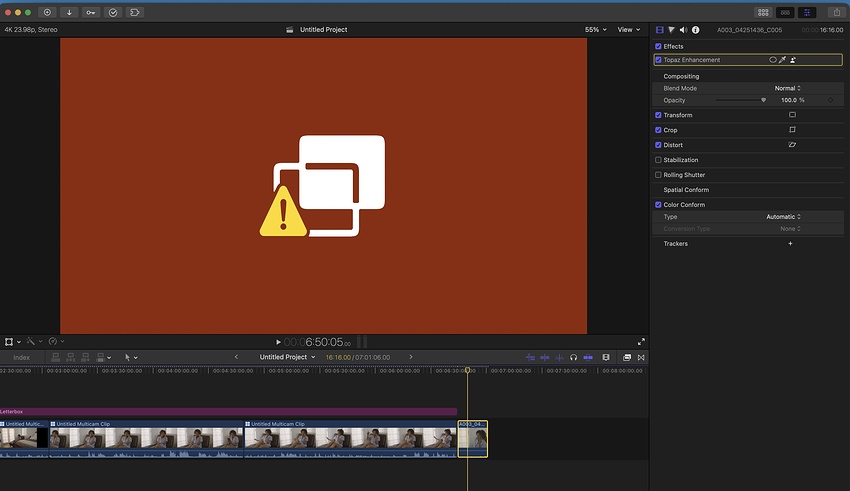
Task: Open the timeline Index button
Action: point(22,357)
